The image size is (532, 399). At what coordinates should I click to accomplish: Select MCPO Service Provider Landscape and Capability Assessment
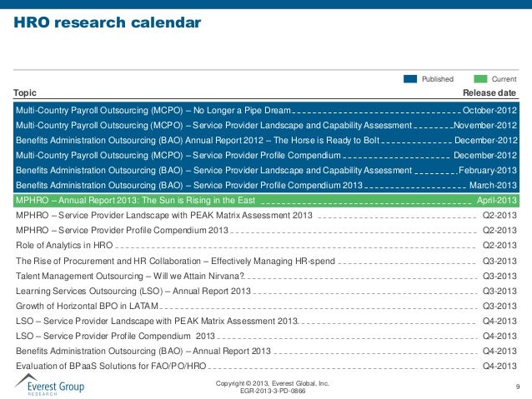click(266, 125)
